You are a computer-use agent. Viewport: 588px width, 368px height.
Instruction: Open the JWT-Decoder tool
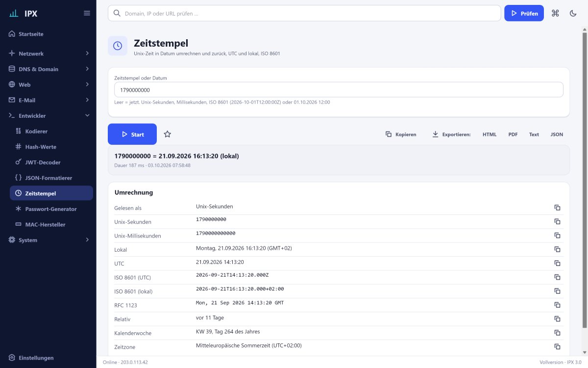coord(51,162)
